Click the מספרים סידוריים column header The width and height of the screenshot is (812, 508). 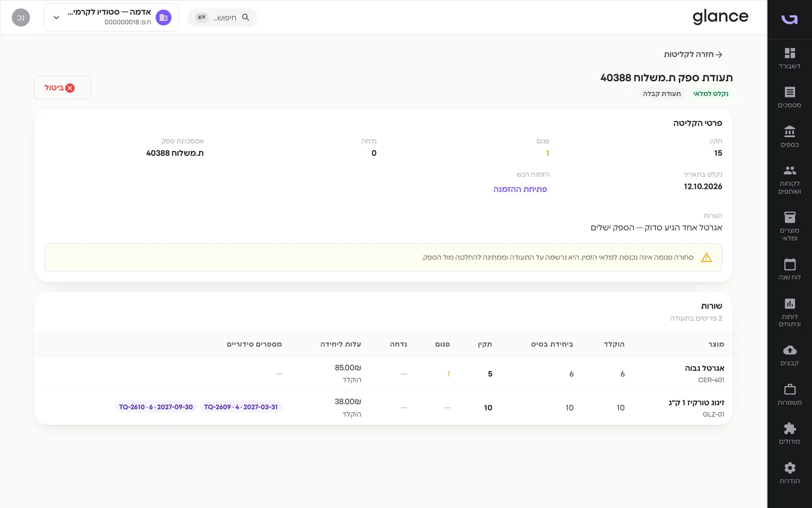[x=254, y=344]
